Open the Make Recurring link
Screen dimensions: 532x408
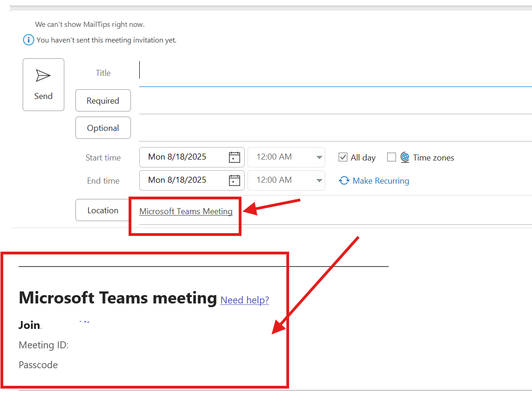[381, 181]
